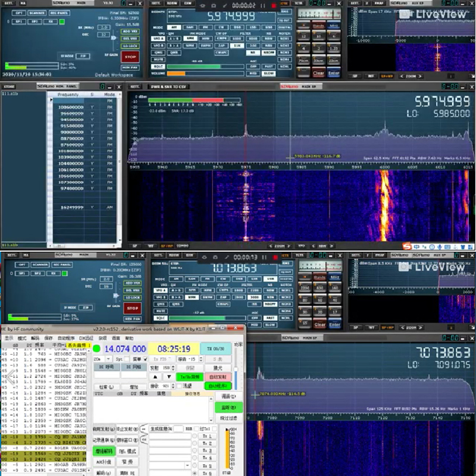Open the 保存 menu in JTDX
The height and width of the screenshot is (476, 476).
click(49, 338)
